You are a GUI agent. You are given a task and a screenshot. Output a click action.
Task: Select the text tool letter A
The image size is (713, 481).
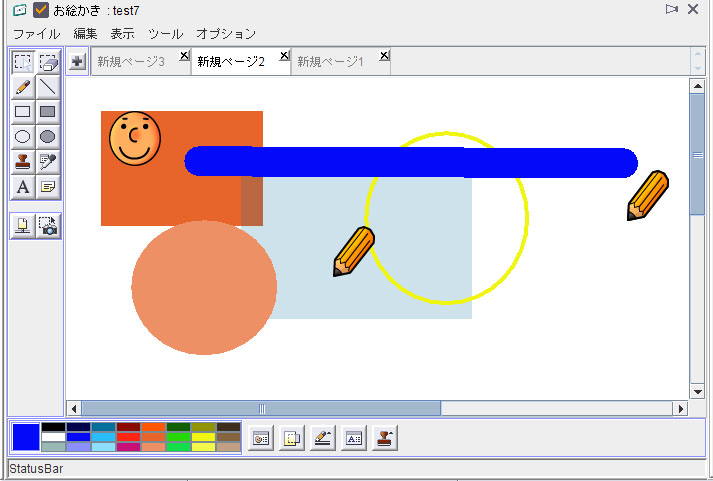point(23,187)
